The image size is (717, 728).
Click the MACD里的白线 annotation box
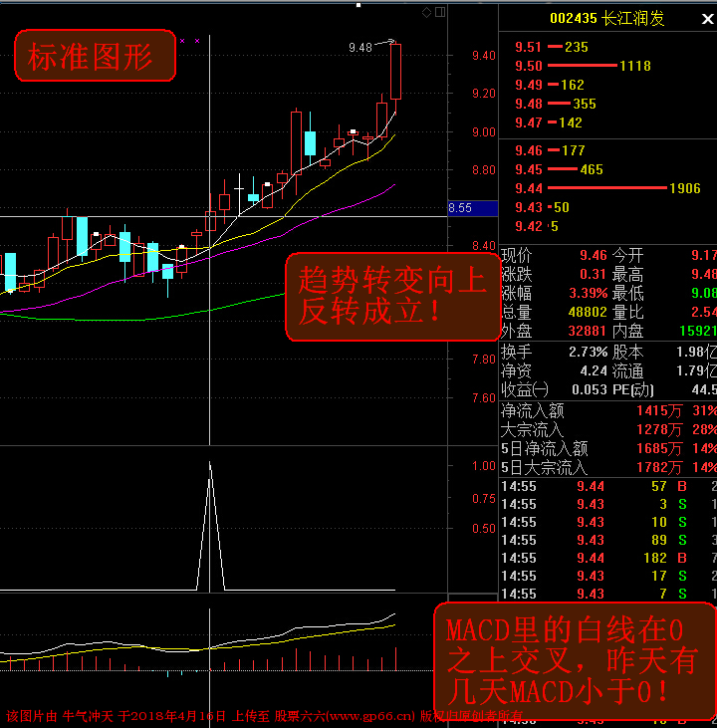coord(575,658)
